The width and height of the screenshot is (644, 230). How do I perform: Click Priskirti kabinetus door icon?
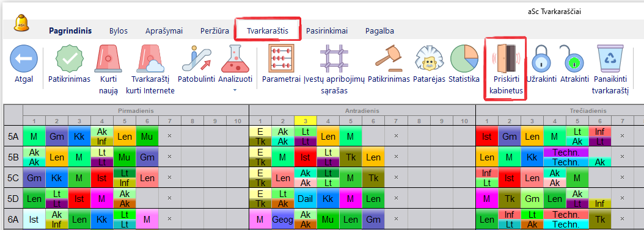pos(505,59)
